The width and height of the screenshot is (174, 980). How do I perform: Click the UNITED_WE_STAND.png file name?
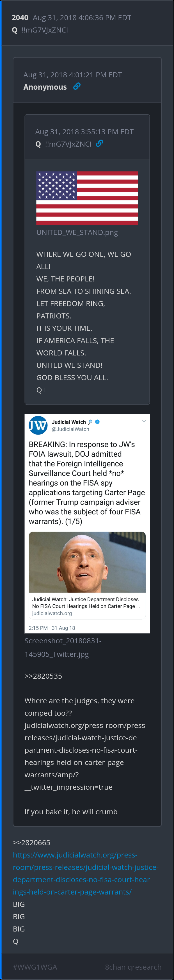pos(77,232)
